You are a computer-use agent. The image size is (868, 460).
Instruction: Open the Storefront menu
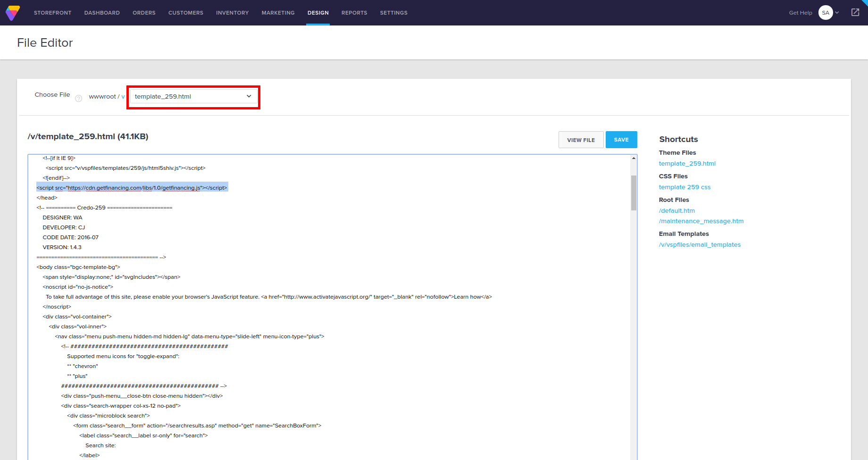point(53,13)
